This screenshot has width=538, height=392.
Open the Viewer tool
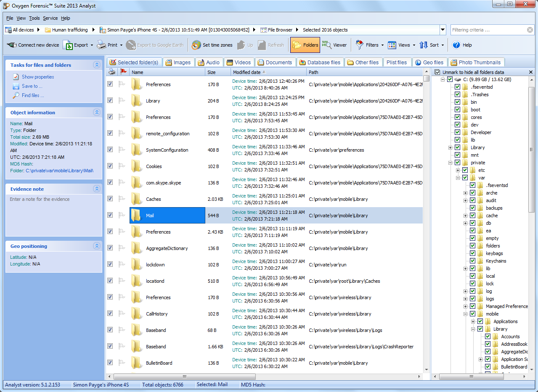[334, 45]
